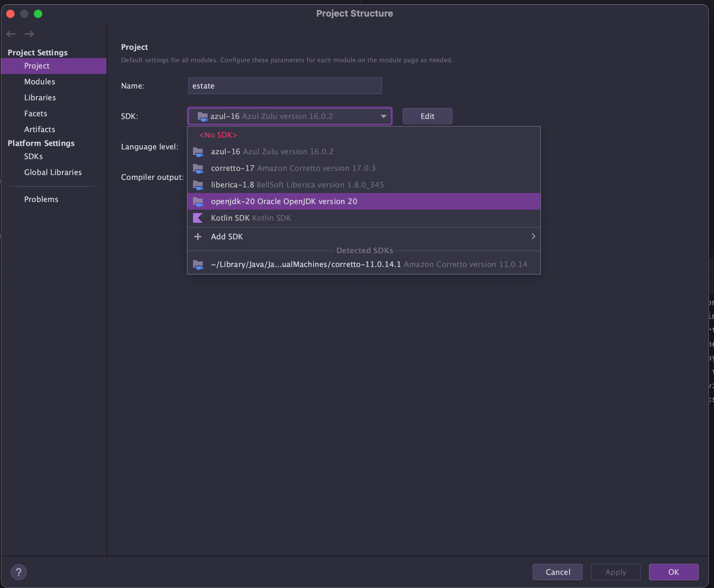The height and width of the screenshot is (588, 714).
Task: Click the Cancel button
Action: [558, 572]
